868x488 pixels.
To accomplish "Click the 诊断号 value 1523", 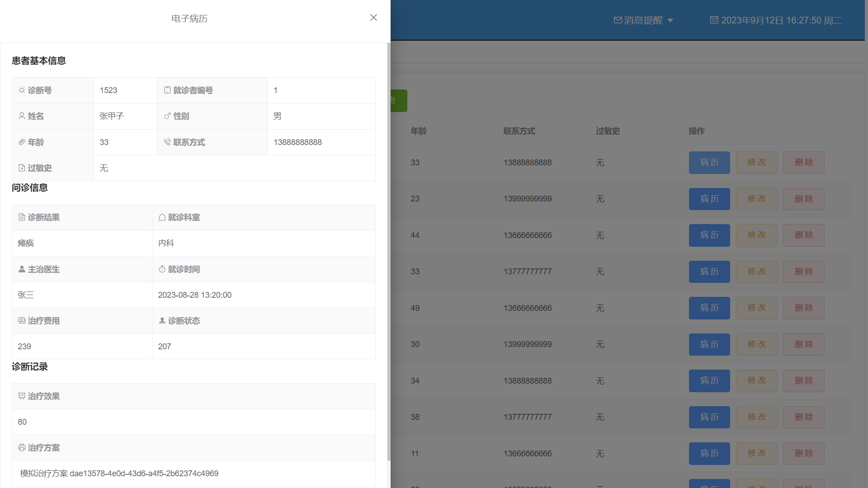I will (x=108, y=90).
